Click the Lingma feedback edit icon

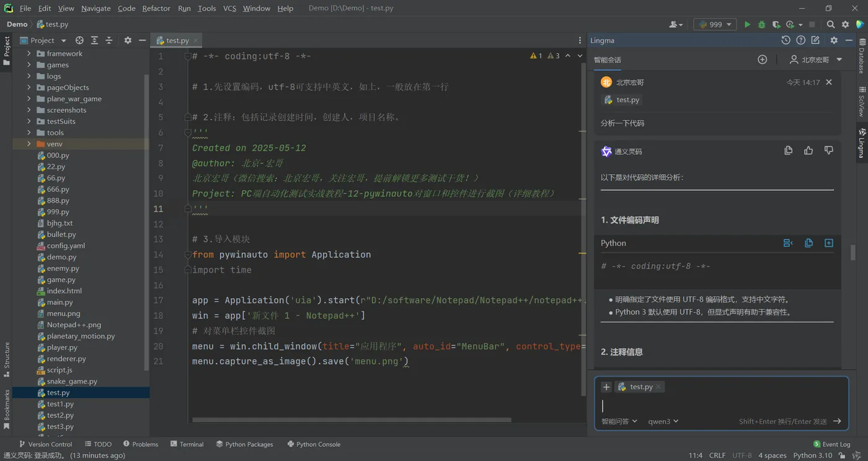[815, 40]
